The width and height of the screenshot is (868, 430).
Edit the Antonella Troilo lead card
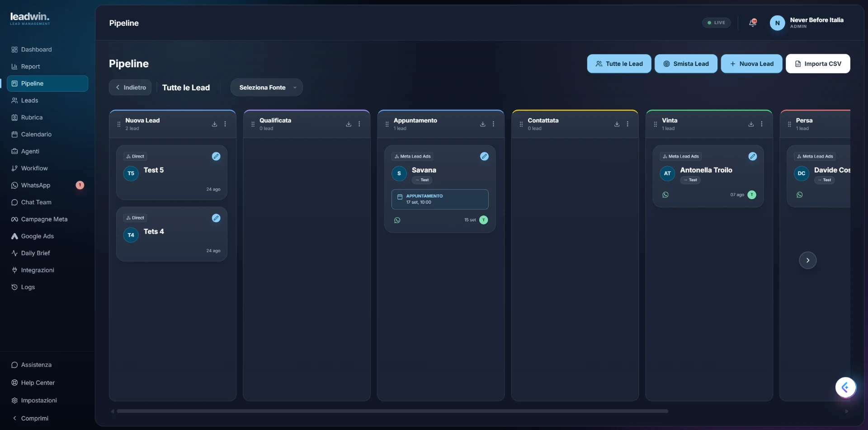(752, 156)
